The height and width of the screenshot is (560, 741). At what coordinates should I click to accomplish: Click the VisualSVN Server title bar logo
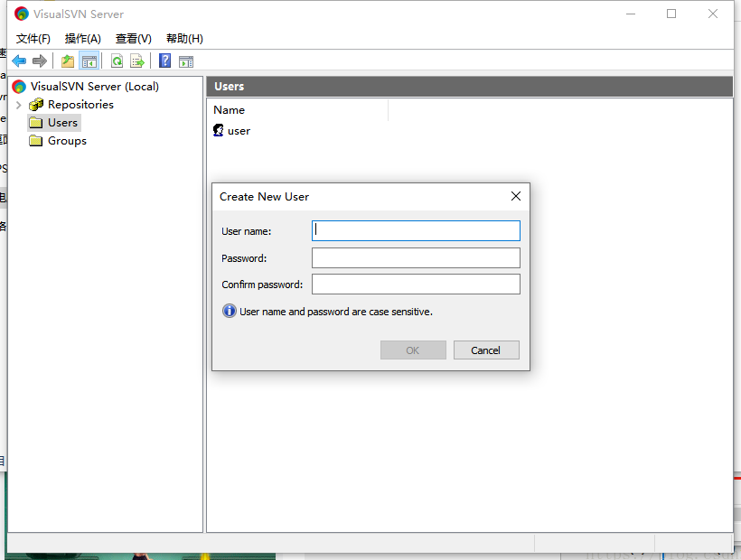tap(22, 14)
